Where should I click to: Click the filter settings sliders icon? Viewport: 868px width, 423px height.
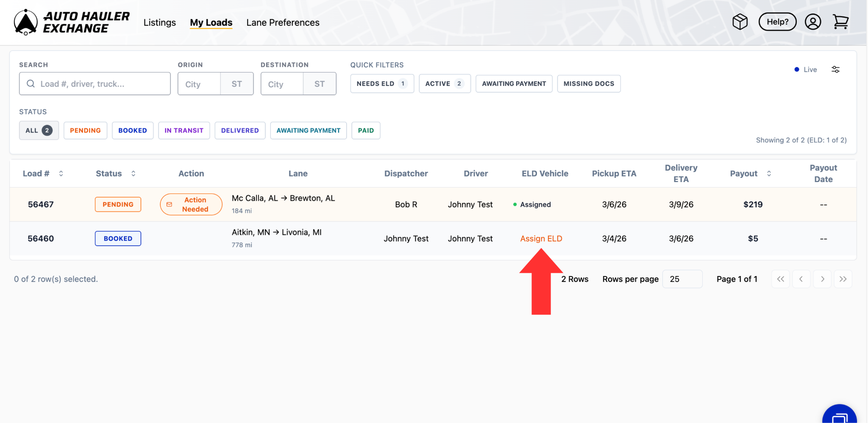click(x=835, y=69)
